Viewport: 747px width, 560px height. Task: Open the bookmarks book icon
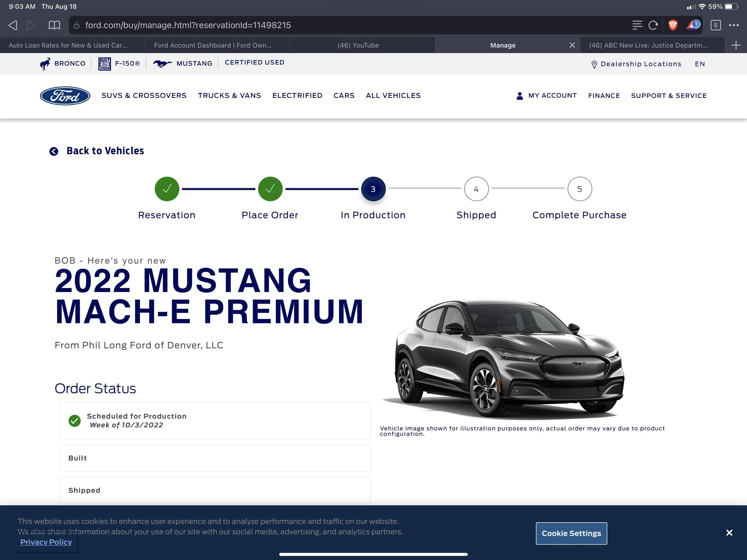(x=54, y=25)
